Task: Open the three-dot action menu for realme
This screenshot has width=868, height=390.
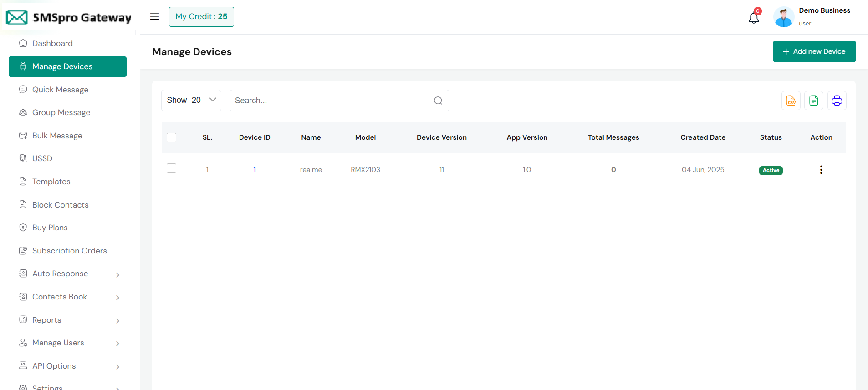Action: coord(821,170)
